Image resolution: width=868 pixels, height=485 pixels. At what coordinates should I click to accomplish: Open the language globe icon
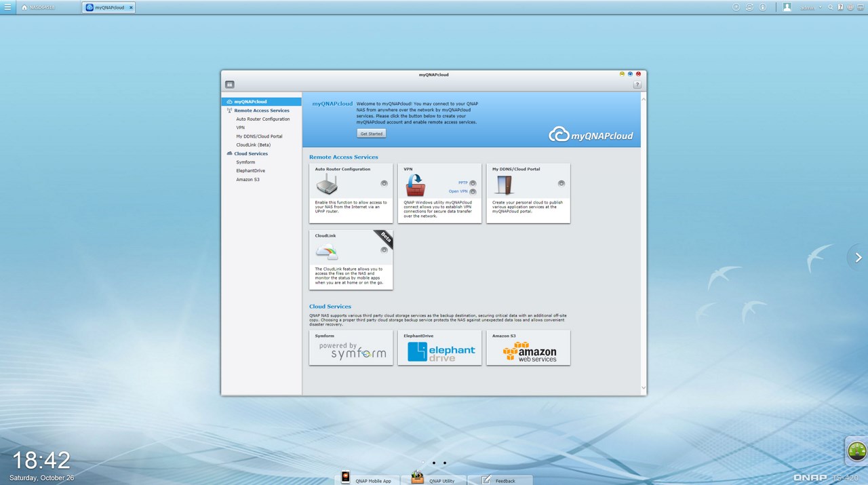pyautogui.click(x=850, y=7)
